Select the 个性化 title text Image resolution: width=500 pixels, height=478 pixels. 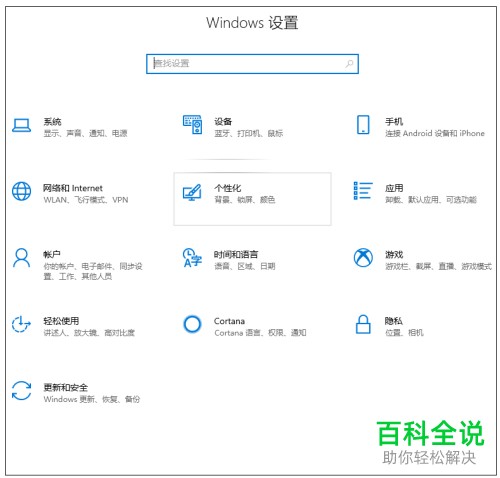click(x=227, y=188)
